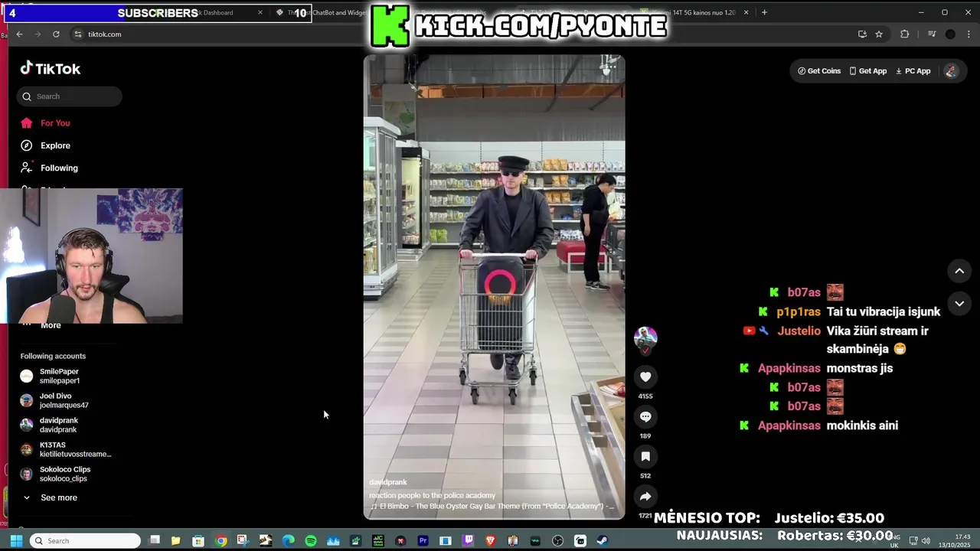Screen dimensions: 980x551
Task: Open the Explore page
Action: coord(55,145)
